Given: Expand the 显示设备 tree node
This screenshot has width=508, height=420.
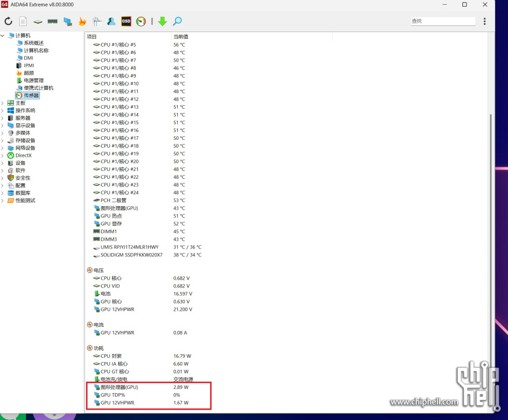Looking at the screenshot, I should (x=3, y=125).
